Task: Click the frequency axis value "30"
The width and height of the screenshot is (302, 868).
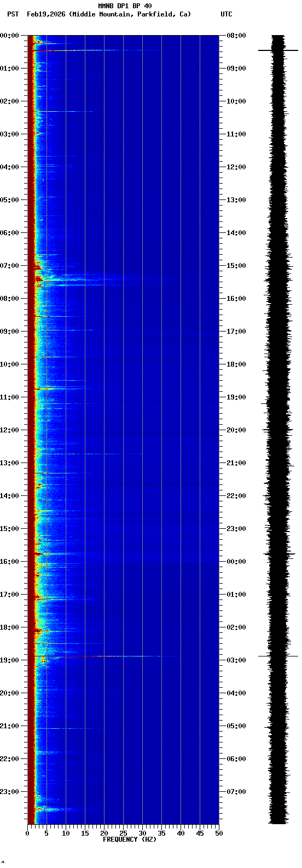Action: tap(142, 833)
